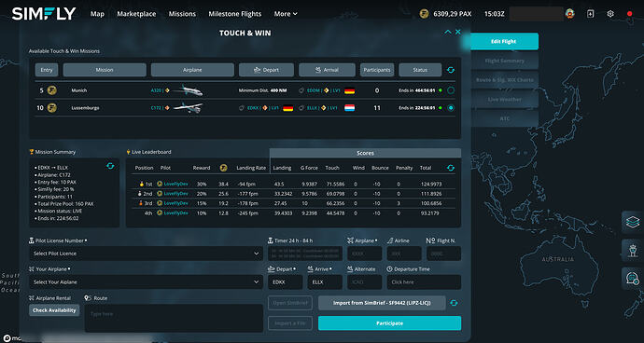Screen dimensions: 644x343
Task: Click the Flight N. input field
Action: [x=443, y=254]
